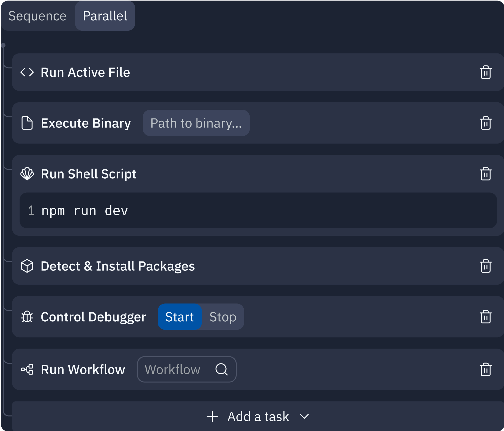
Task: Set debugger control to Start
Action: point(180,317)
